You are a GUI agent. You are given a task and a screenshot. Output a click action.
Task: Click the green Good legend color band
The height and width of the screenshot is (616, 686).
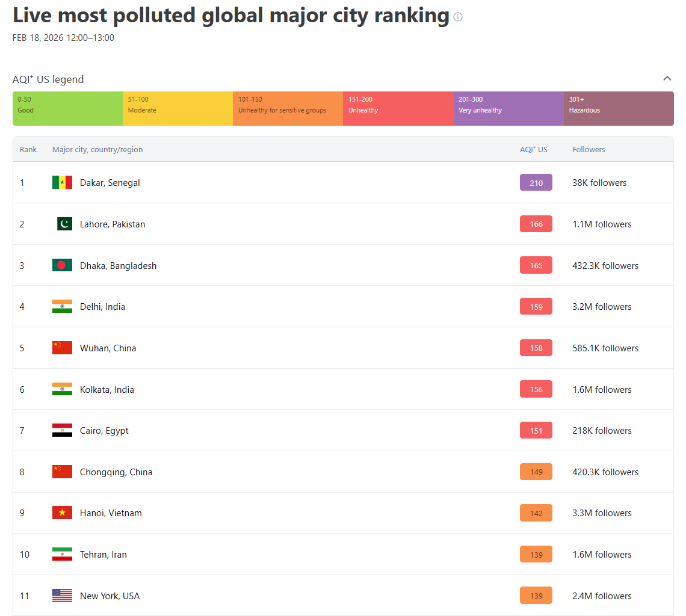[67, 108]
